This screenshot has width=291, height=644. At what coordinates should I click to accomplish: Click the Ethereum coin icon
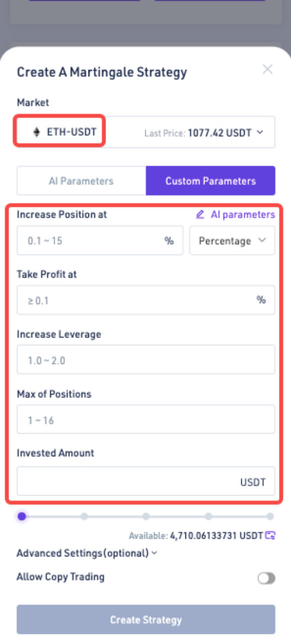pyautogui.click(x=36, y=132)
